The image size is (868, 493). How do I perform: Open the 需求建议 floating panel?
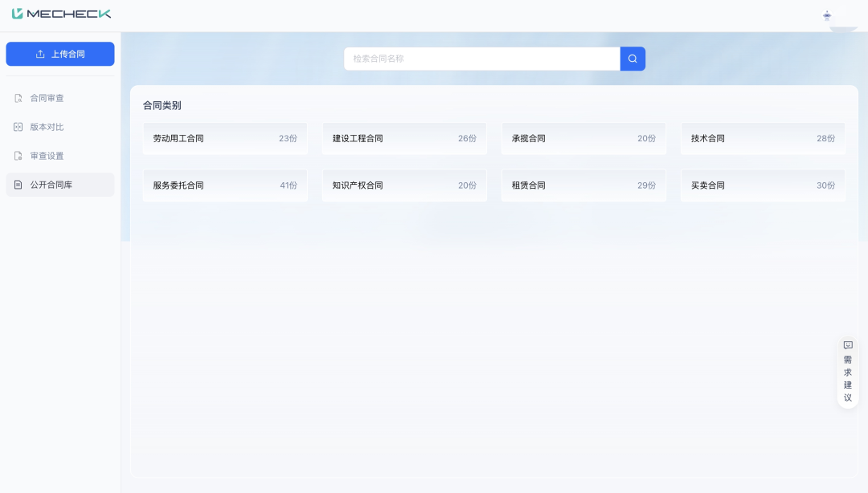[x=848, y=373]
